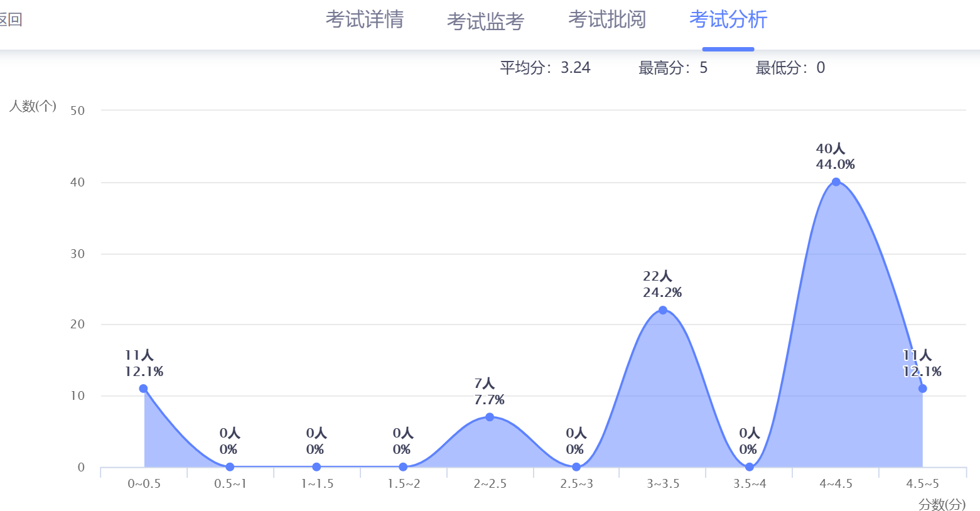Select the 0.5~1 data point on chart
Viewport: 980px width, 511px height.
point(230,467)
